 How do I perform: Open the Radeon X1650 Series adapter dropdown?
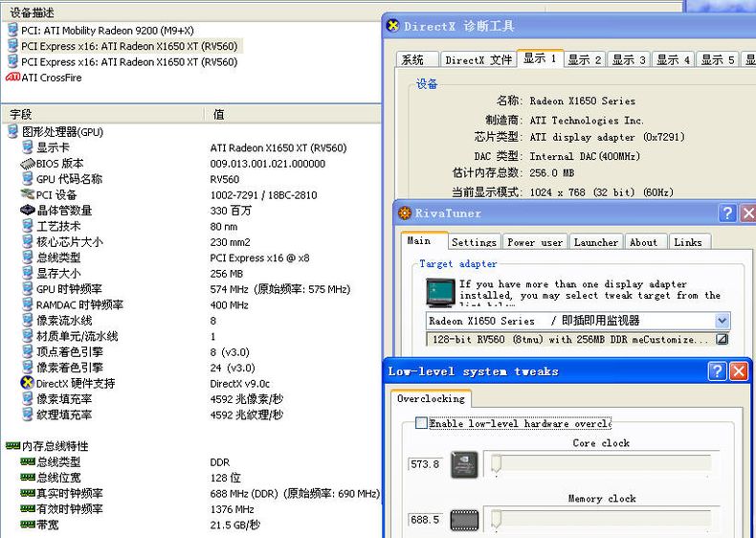pyautogui.click(x=722, y=321)
